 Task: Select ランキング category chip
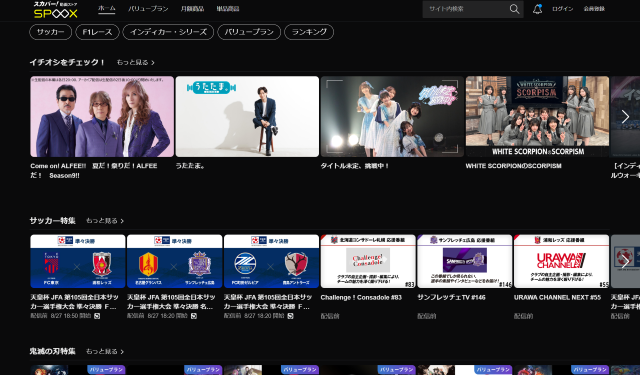309,32
